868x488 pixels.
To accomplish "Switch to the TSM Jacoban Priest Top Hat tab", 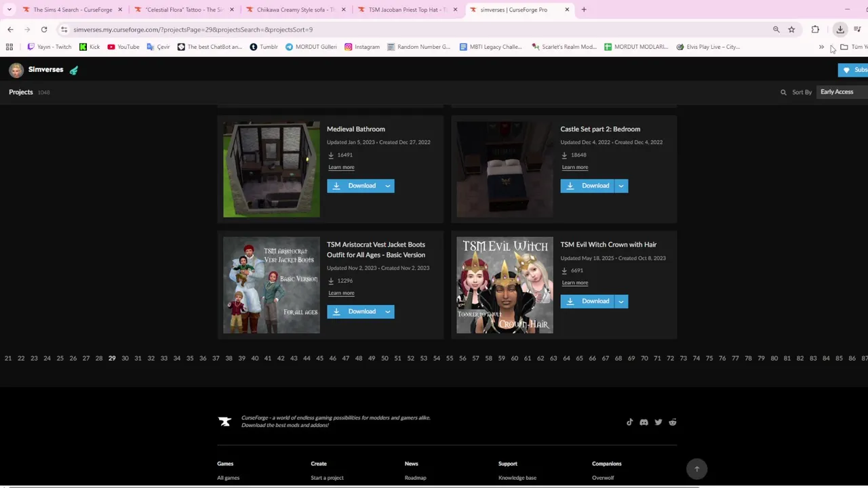I will [408, 9].
